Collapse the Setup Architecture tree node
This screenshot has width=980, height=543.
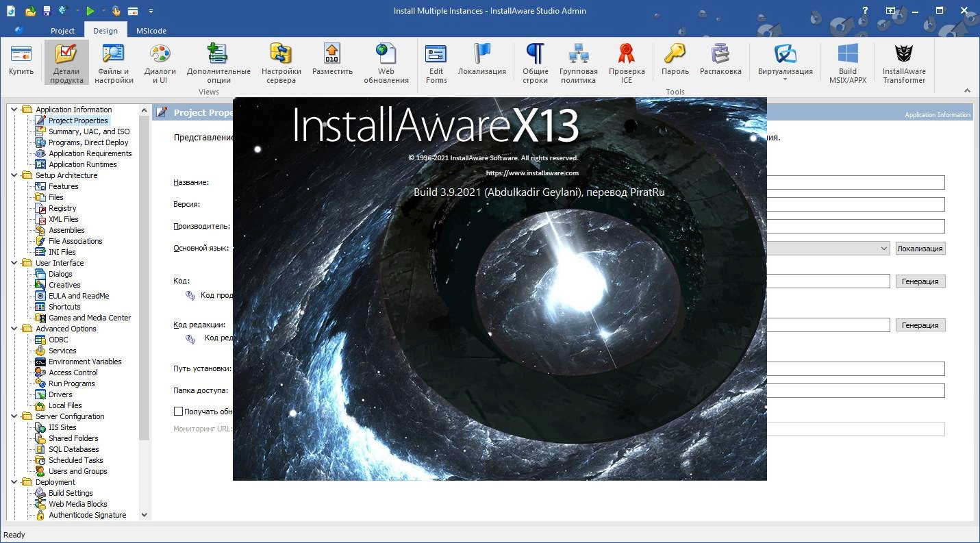pos(14,175)
